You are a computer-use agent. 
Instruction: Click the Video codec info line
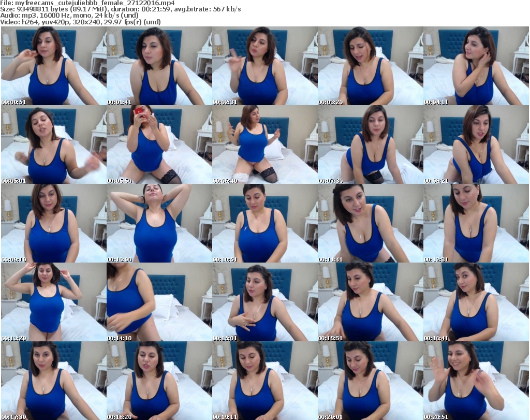[x=81, y=22]
